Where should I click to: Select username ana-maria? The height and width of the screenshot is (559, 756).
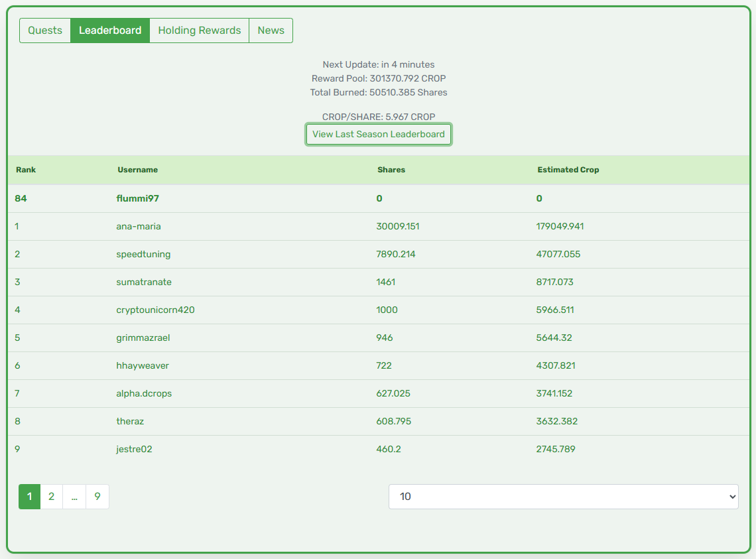point(139,226)
